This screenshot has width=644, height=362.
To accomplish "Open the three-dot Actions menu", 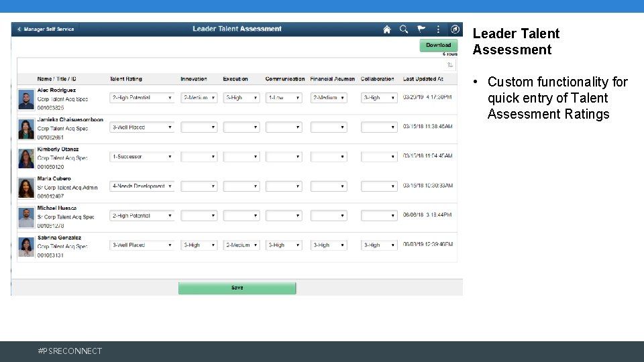I will click(x=438, y=29).
